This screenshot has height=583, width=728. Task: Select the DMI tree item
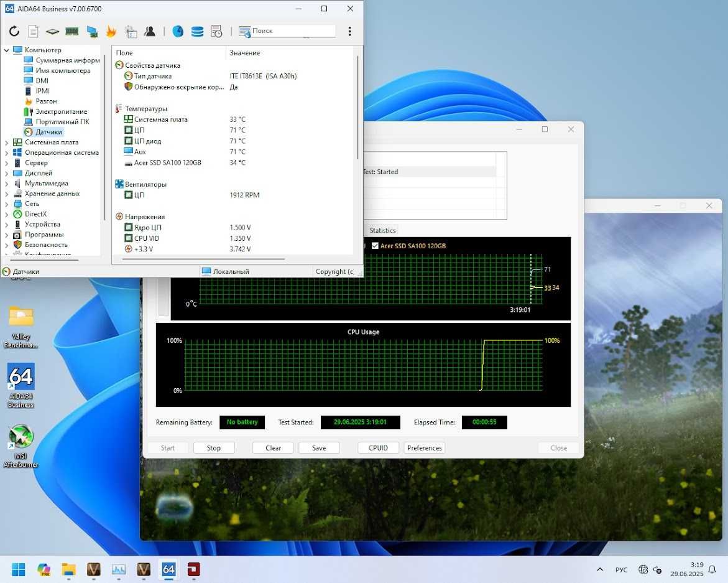(x=42, y=80)
